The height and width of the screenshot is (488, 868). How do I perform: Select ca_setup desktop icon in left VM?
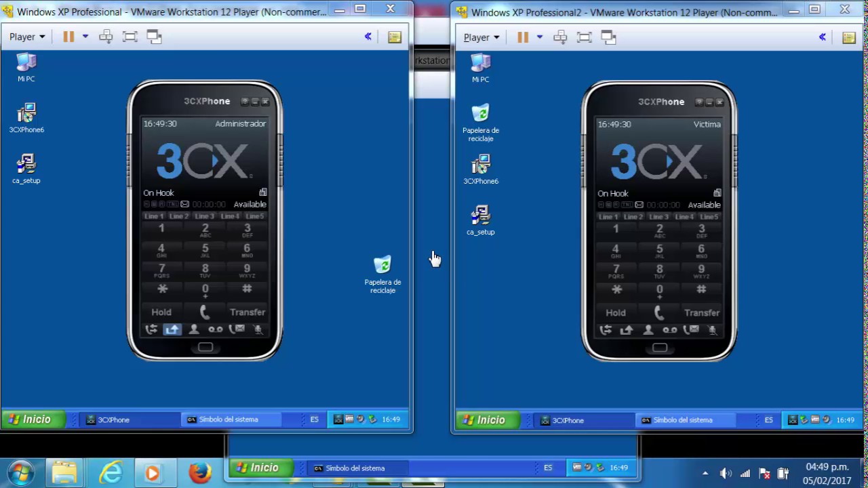coord(26,169)
